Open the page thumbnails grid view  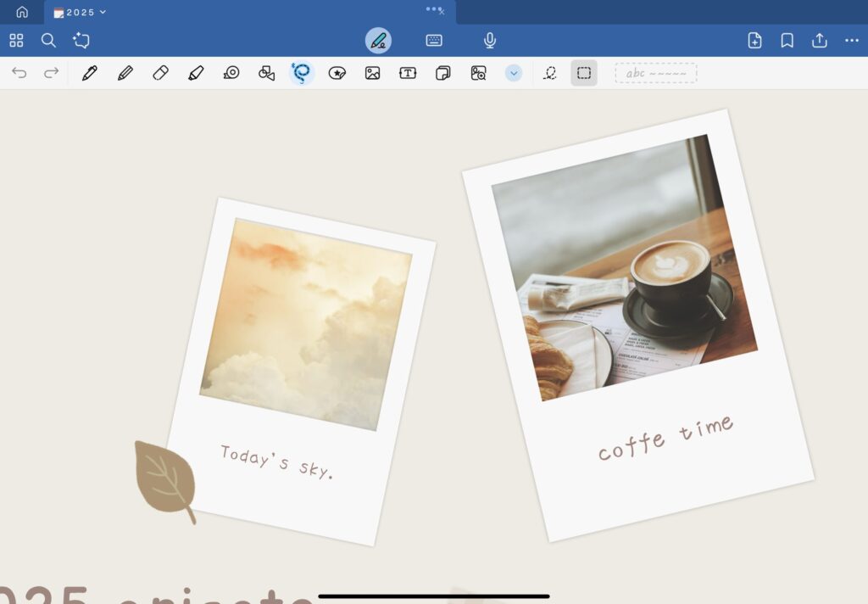(17, 41)
